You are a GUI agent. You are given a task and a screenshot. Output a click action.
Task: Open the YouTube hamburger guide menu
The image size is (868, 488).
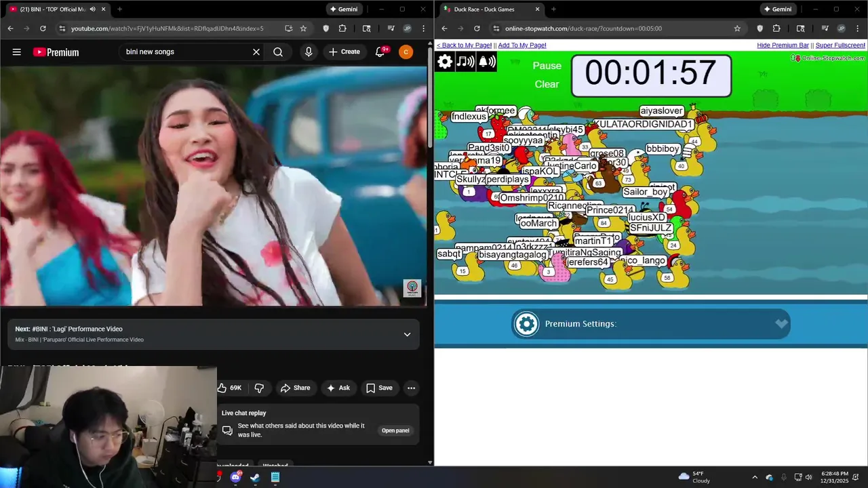click(17, 52)
